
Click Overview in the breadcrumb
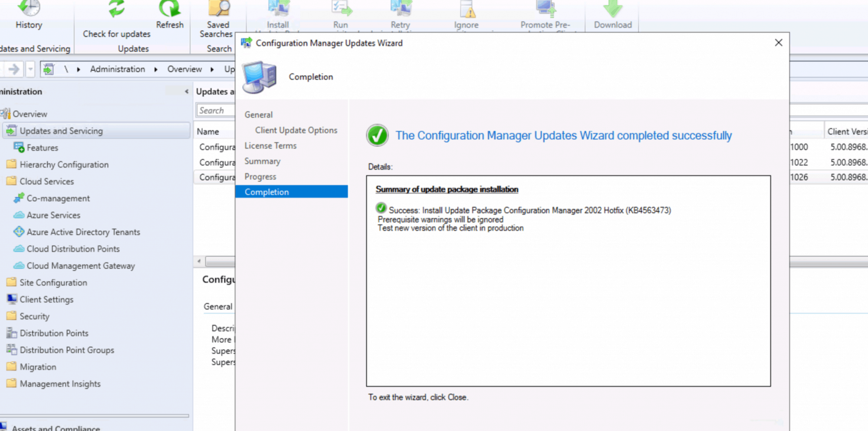184,69
